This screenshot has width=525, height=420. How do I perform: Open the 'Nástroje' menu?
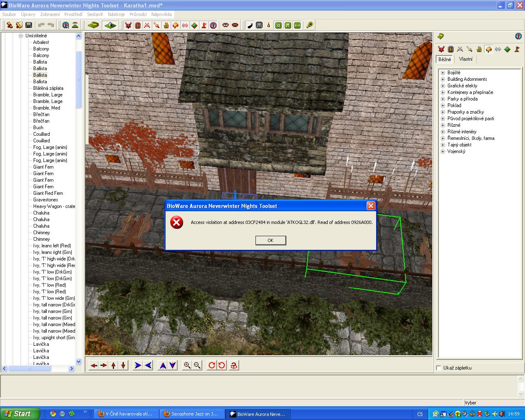116,14
